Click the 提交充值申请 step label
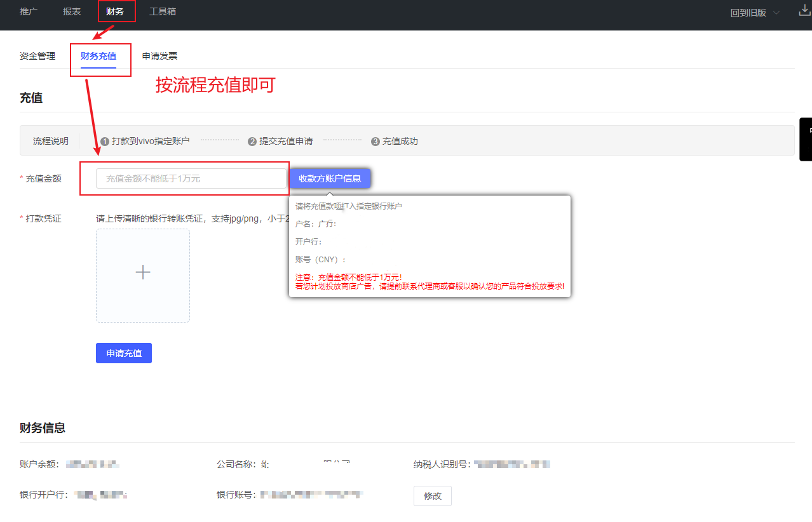The width and height of the screenshot is (812, 522). point(286,141)
